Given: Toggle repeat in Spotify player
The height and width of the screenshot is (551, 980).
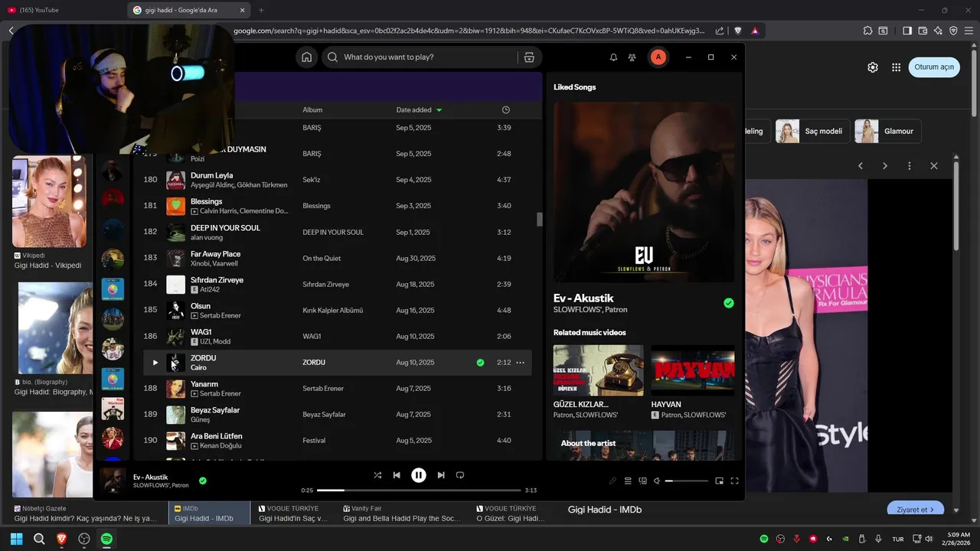Looking at the screenshot, I should pos(460,475).
